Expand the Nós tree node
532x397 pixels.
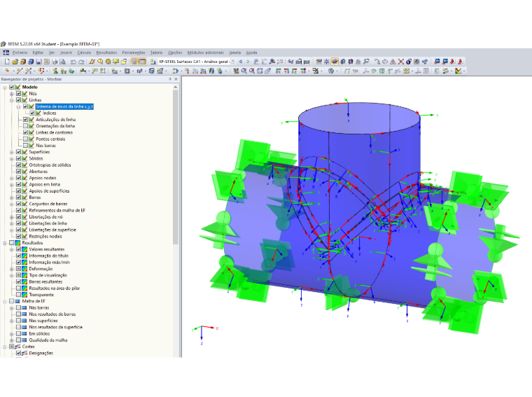click(x=12, y=94)
